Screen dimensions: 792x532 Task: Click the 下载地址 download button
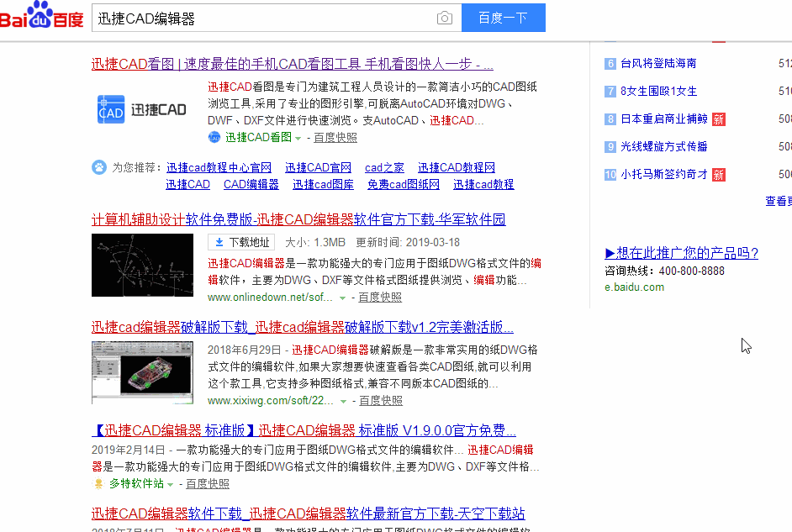tap(242, 242)
